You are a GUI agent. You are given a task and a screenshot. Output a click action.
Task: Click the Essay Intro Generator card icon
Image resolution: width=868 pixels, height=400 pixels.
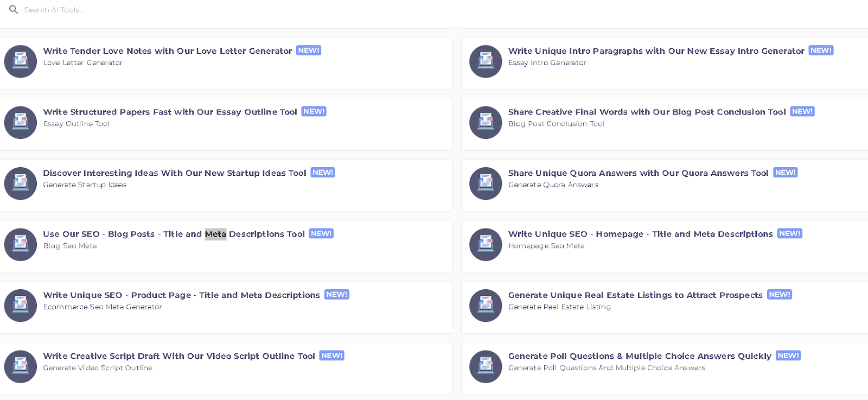click(486, 61)
